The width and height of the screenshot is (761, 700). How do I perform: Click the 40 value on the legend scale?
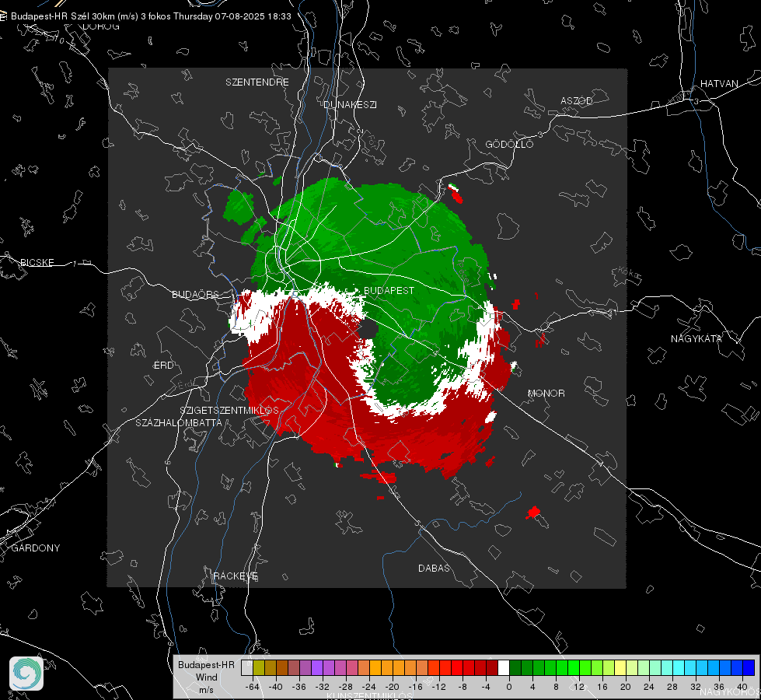(x=742, y=687)
